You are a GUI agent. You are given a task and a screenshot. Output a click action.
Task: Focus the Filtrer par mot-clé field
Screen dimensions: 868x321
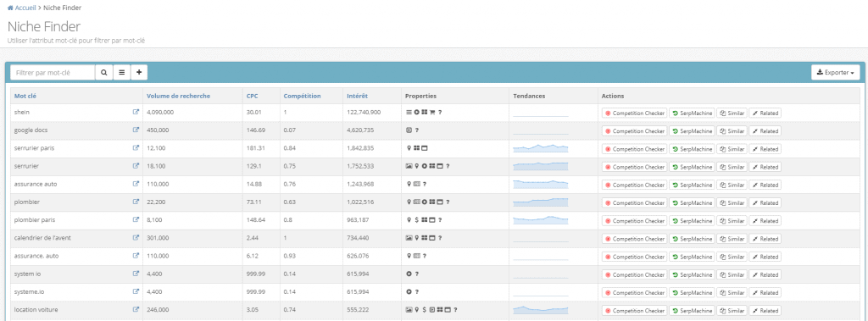click(x=53, y=73)
